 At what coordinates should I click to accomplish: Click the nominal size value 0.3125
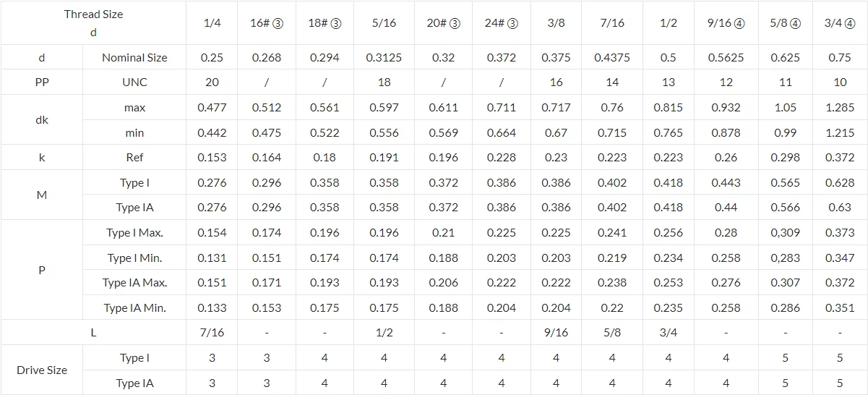[x=384, y=58]
